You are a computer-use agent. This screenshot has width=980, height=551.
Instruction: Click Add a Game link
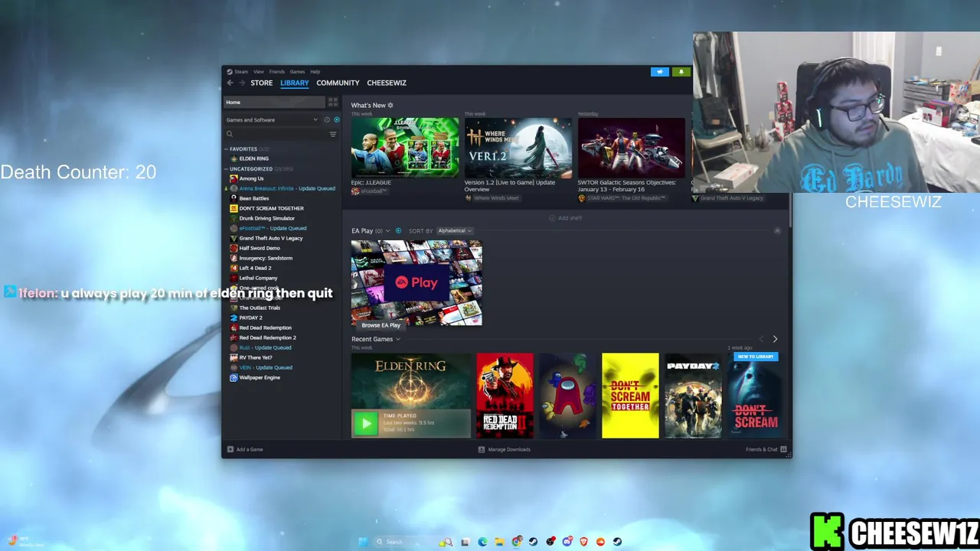pyautogui.click(x=250, y=449)
